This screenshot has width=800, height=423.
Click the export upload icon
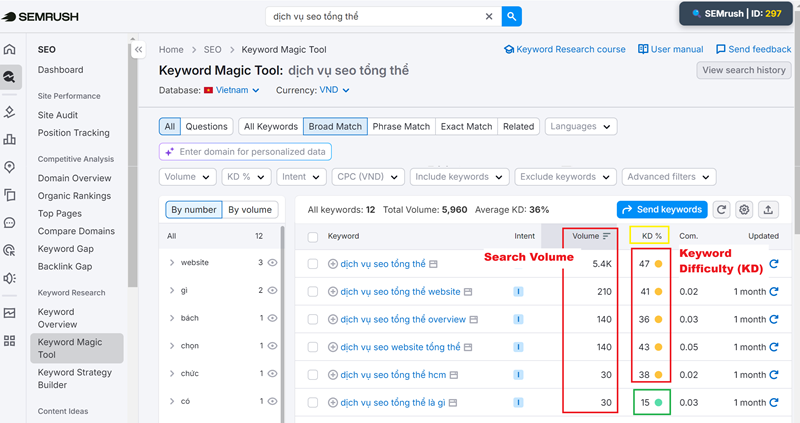click(x=768, y=209)
